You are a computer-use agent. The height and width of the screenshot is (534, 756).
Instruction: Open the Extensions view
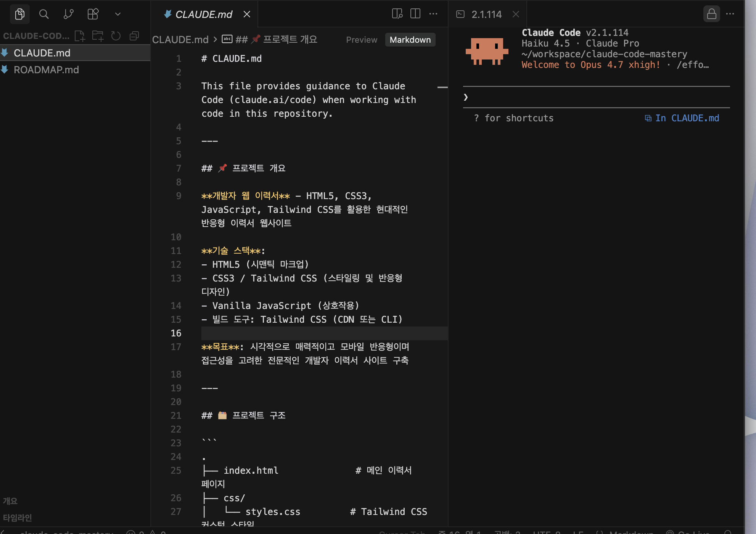[x=93, y=14]
